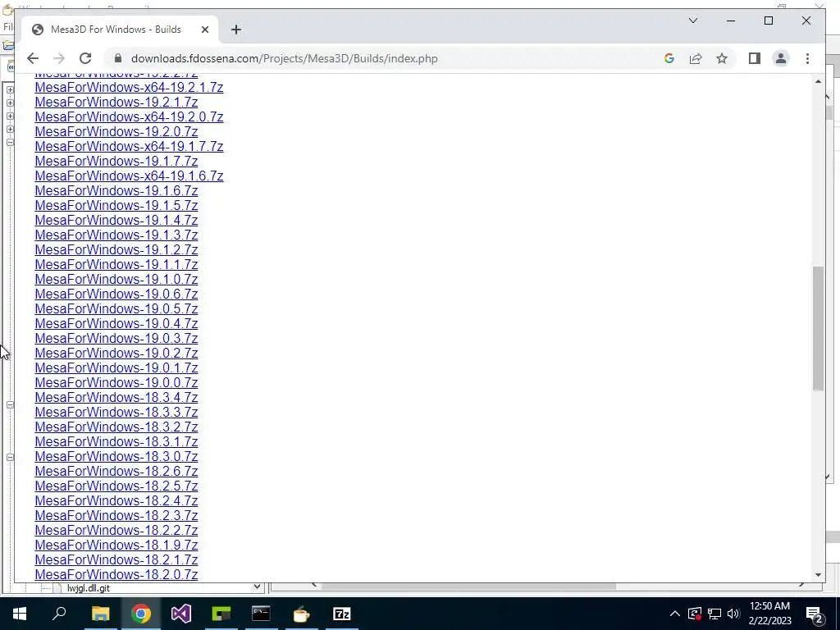Share this page via share icon

coord(696,58)
